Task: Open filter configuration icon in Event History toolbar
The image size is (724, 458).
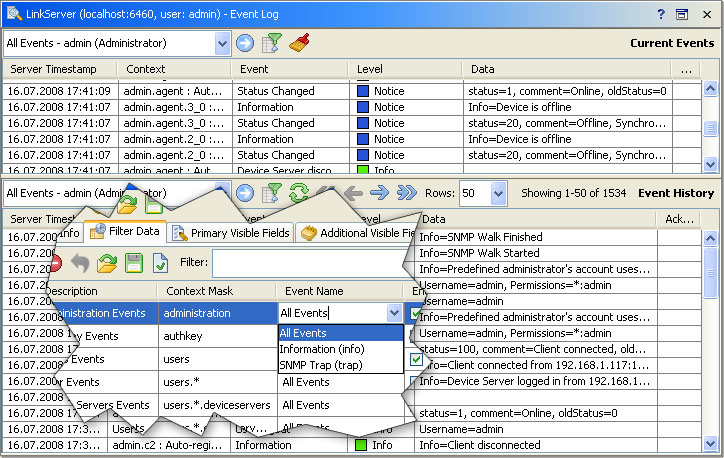Action: tap(272, 193)
